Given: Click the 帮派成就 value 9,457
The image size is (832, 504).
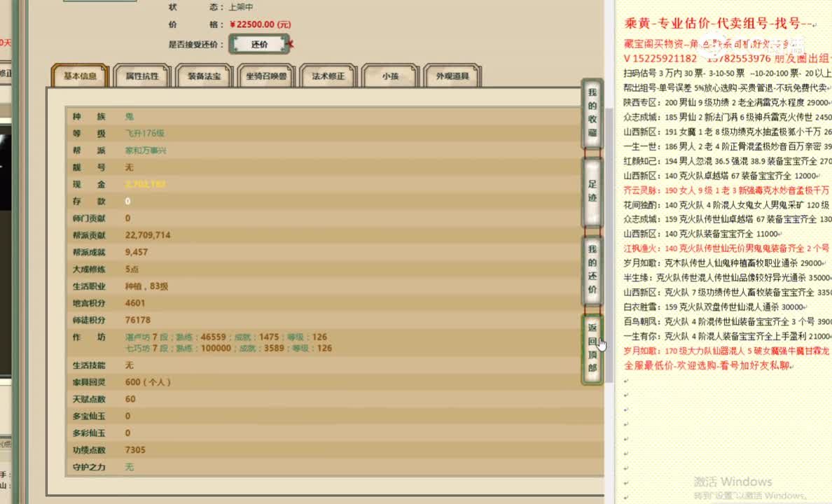Looking at the screenshot, I should click(x=137, y=252).
